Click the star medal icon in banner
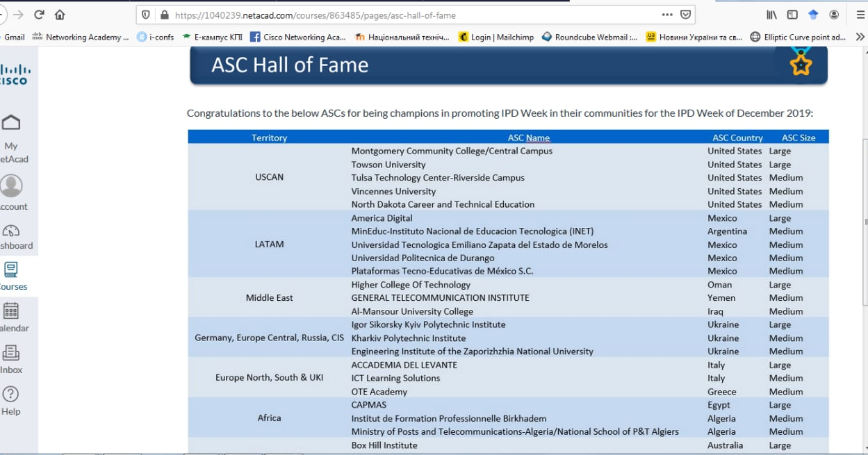The width and height of the screenshot is (868, 455). pos(801,63)
